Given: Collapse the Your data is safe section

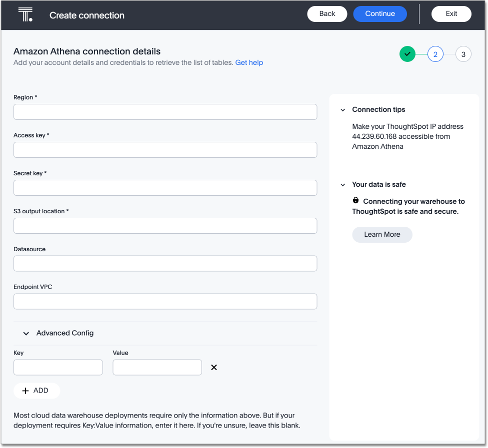Looking at the screenshot, I should [343, 185].
